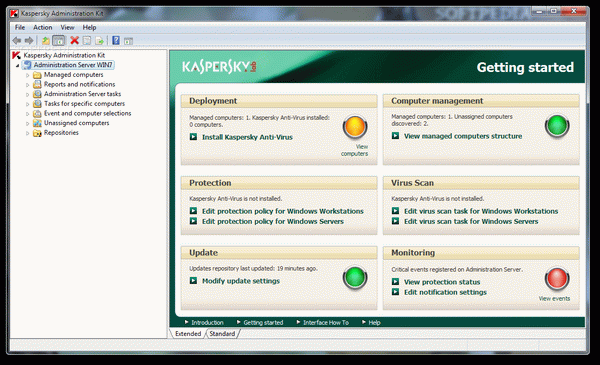Click the green Computer management status indicator
The image size is (600, 365).
557,125
